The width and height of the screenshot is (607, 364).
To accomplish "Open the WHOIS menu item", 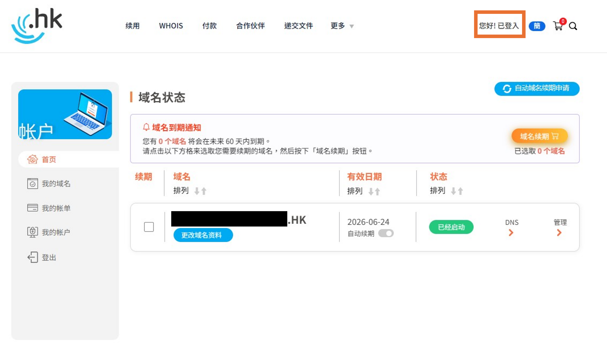I will point(171,26).
